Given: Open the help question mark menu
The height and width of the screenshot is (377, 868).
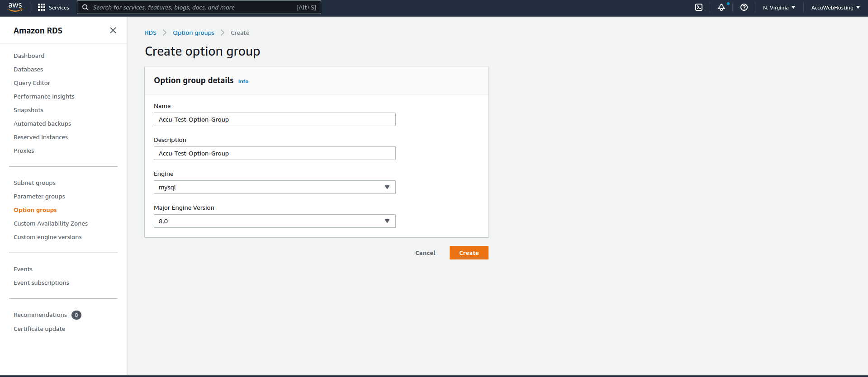Looking at the screenshot, I should [x=744, y=7].
